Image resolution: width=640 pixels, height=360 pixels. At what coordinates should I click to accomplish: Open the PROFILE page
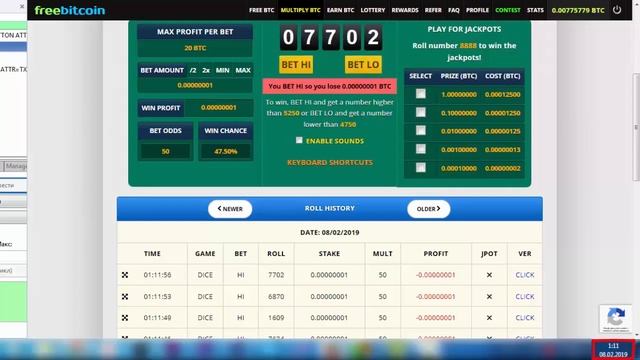tap(477, 10)
